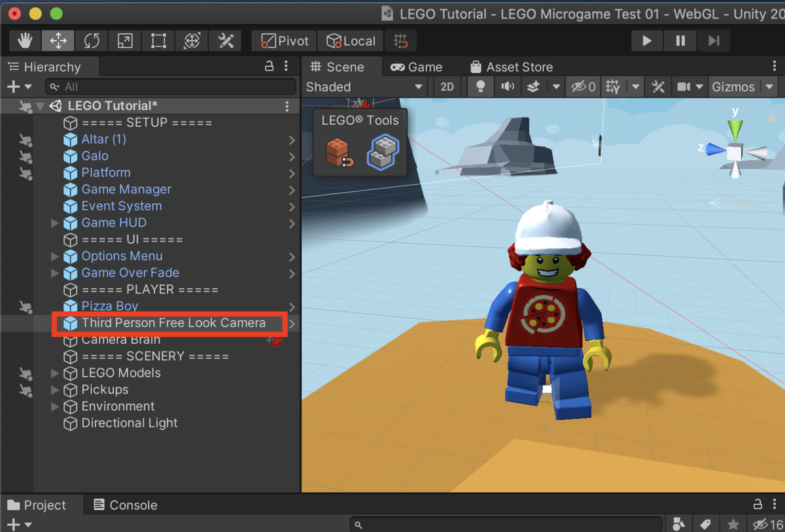The image size is (785, 532).
Task: Click the Step frame button
Action: [x=714, y=41]
